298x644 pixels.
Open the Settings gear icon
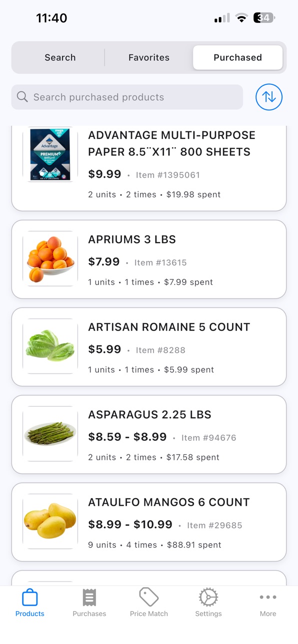click(x=208, y=597)
